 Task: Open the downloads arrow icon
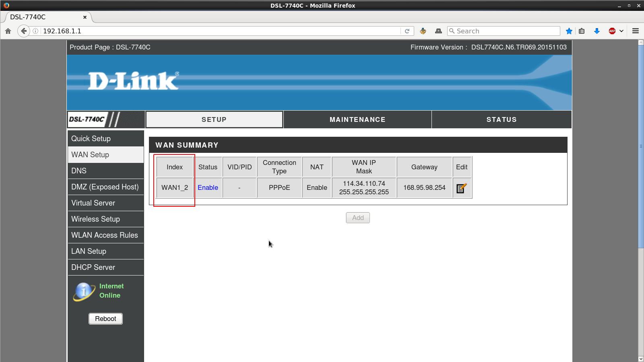[597, 31]
